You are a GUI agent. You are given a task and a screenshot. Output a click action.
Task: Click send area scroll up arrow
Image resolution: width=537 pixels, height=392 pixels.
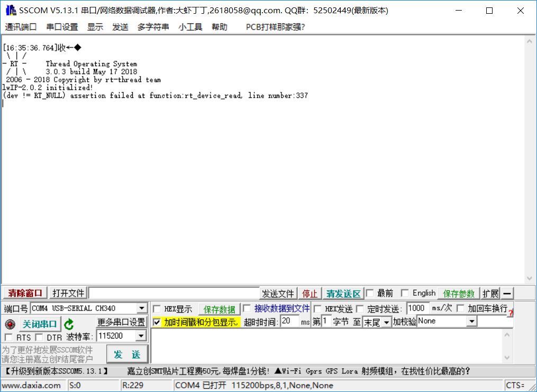click(507, 334)
